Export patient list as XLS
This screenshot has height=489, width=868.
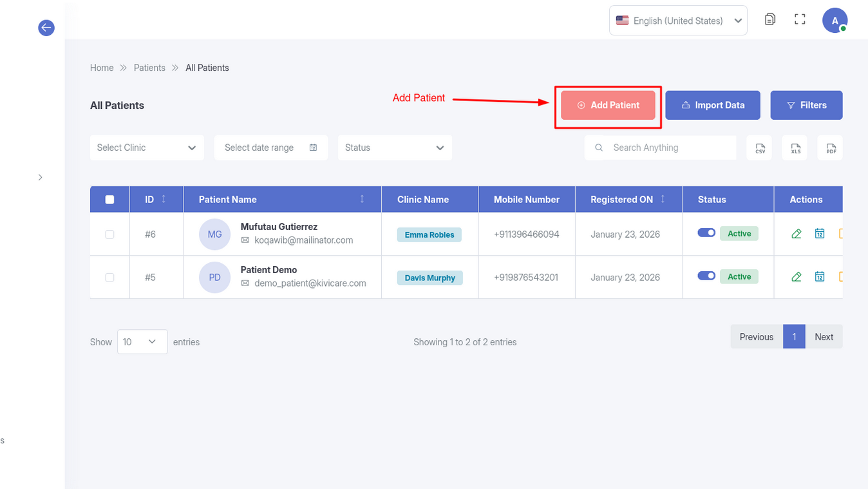coord(795,148)
